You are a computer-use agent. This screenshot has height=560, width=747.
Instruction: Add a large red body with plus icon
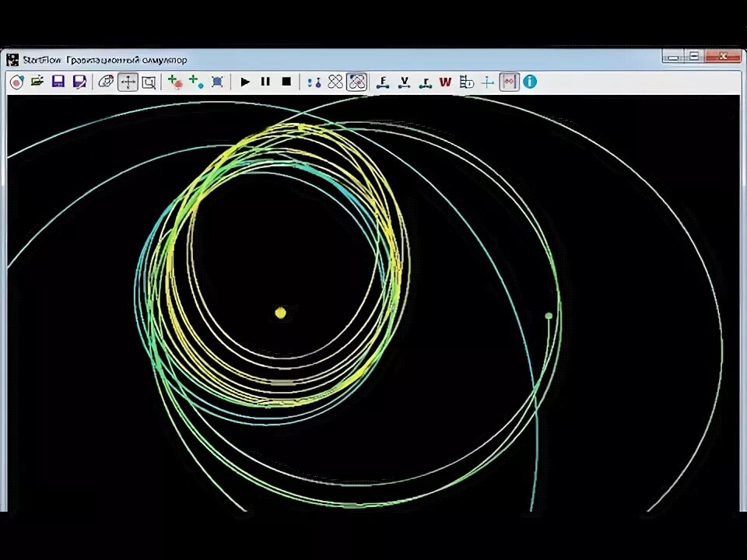(x=175, y=82)
